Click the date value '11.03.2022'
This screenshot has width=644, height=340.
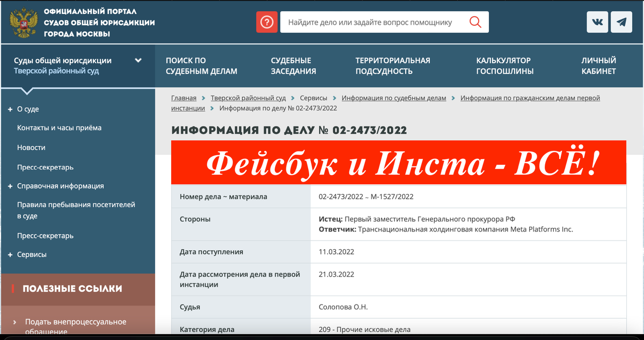(336, 251)
